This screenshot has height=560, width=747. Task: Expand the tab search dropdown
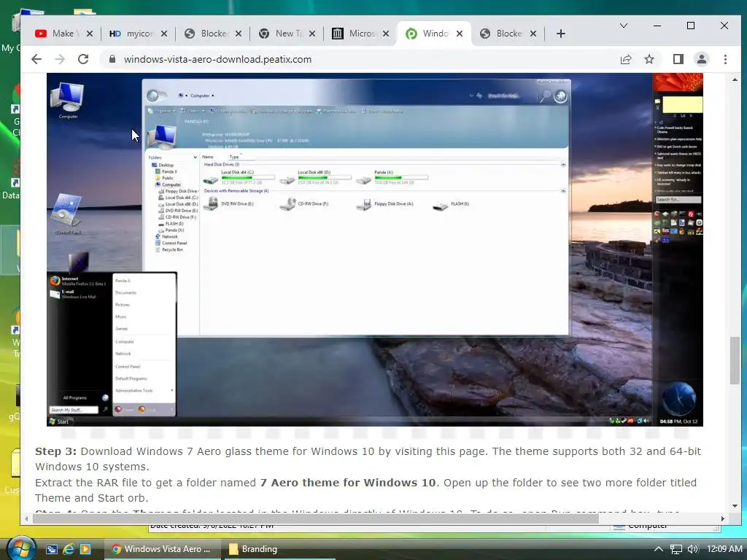[623, 26]
